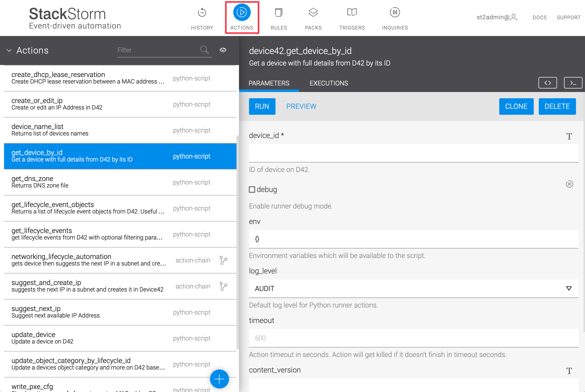This screenshot has width=585, height=392.
Task: Toggle action visibility with the eye icon
Action: tap(223, 50)
